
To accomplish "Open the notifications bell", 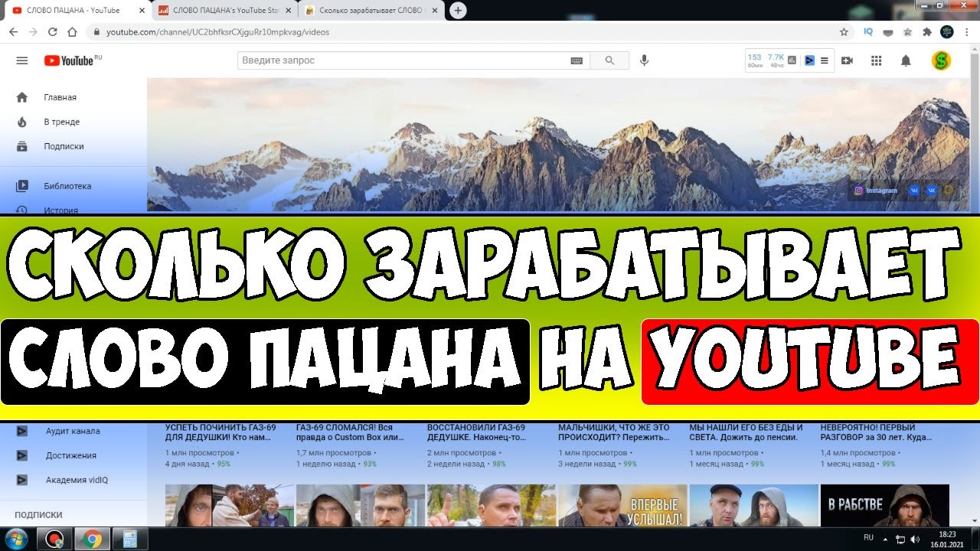I will 906,60.
